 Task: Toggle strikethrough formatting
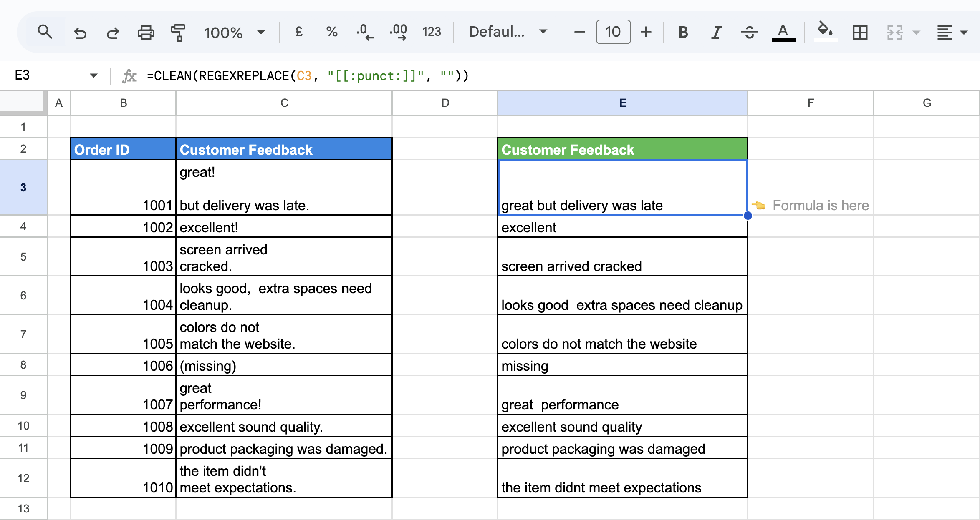[750, 32]
